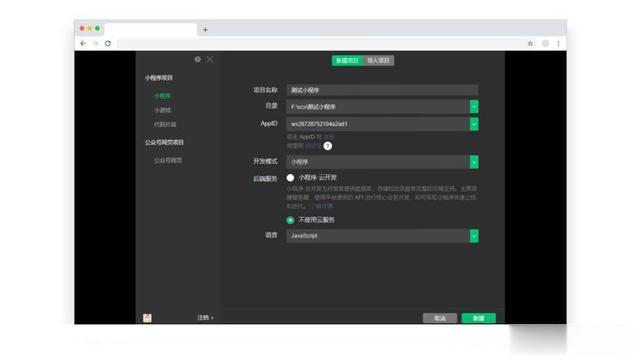Expand the AppID dropdown arrow
The width and height of the screenshot is (640, 360).
[x=474, y=124]
